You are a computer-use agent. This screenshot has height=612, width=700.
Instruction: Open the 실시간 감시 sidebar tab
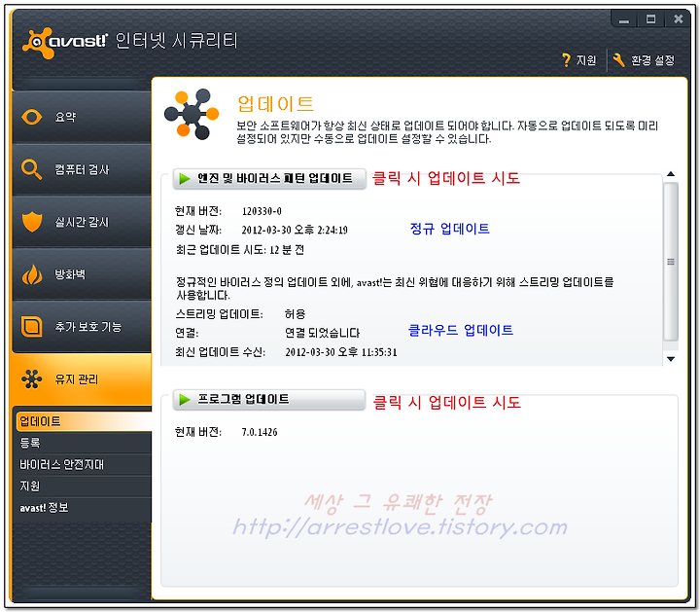[x=82, y=222]
